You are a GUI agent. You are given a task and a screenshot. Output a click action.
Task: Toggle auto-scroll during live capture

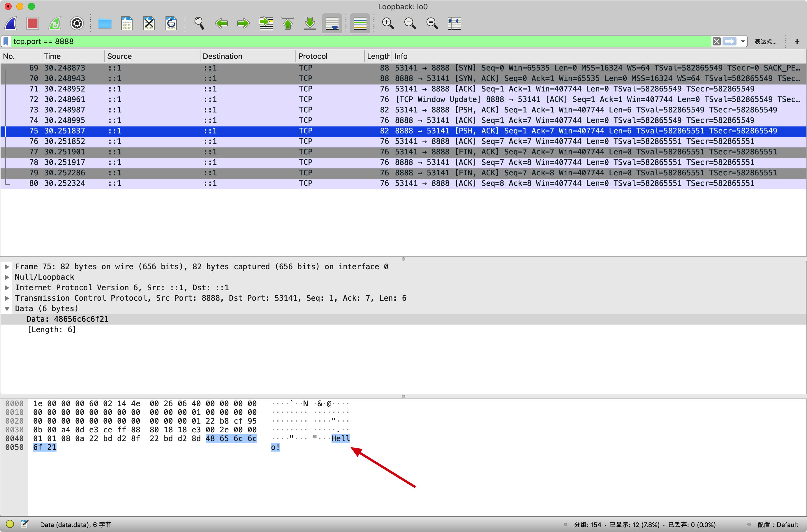pyautogui.click(x=332, y=23)
